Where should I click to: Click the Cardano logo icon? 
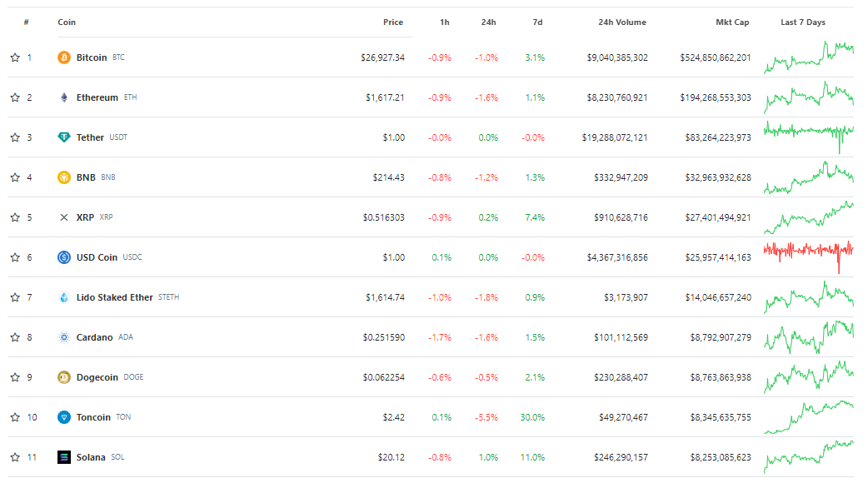[64, 337]
